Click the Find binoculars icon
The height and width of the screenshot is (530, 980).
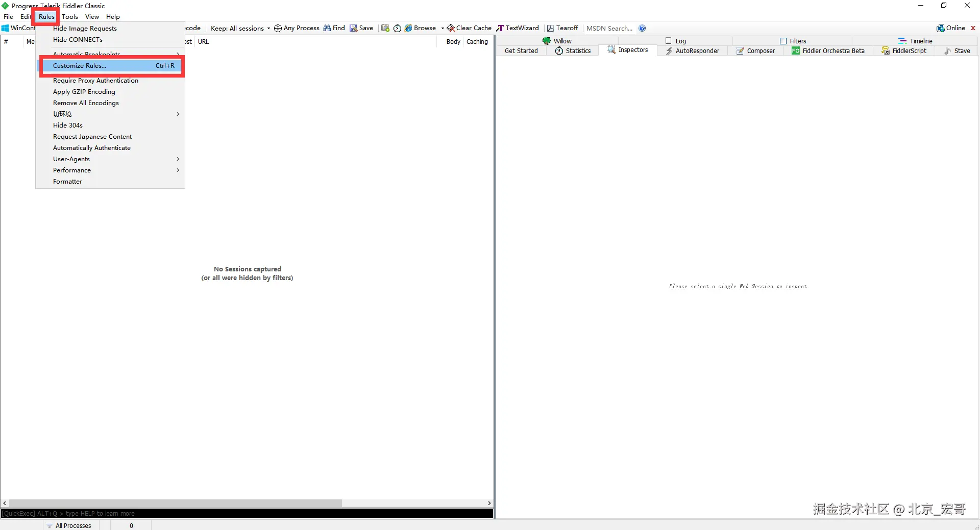click(x=327, y=28)
